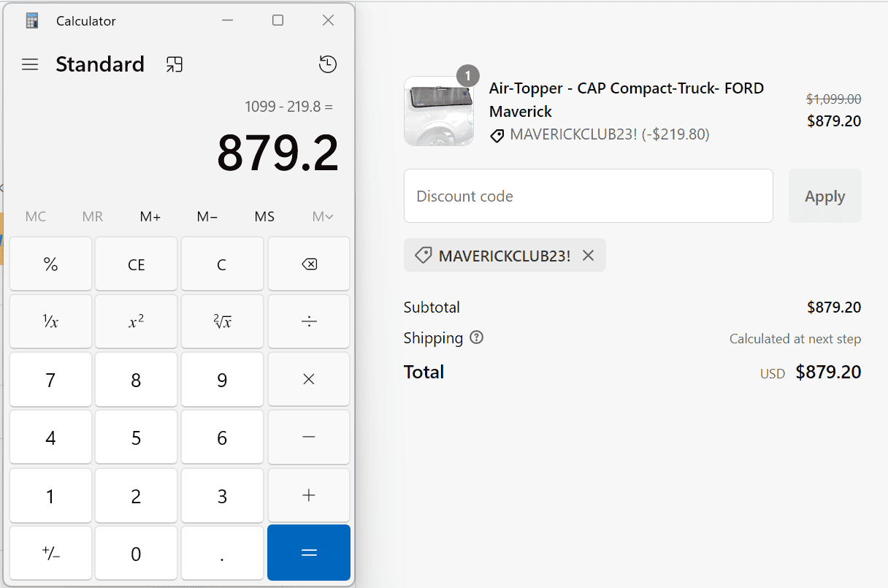The image size is (888, 588).
Task: Click digit 4 on the calculator
Action: (x=50, y=437)
